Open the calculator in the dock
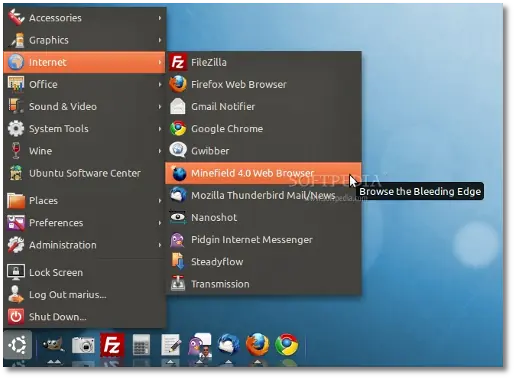 [x=141, y=345]
